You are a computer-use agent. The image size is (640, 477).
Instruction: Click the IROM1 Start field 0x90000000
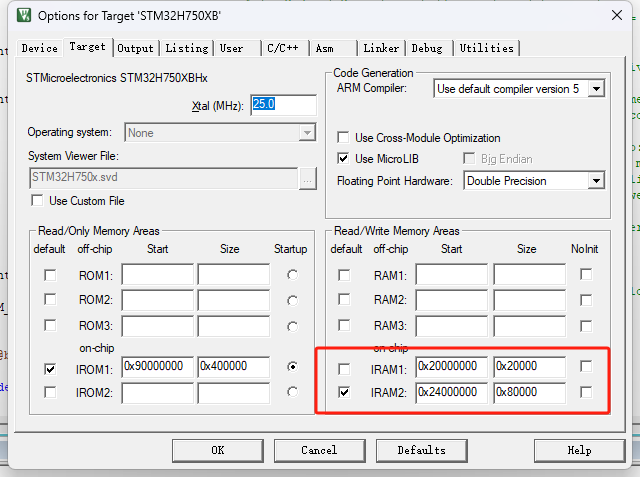[158, 367]
